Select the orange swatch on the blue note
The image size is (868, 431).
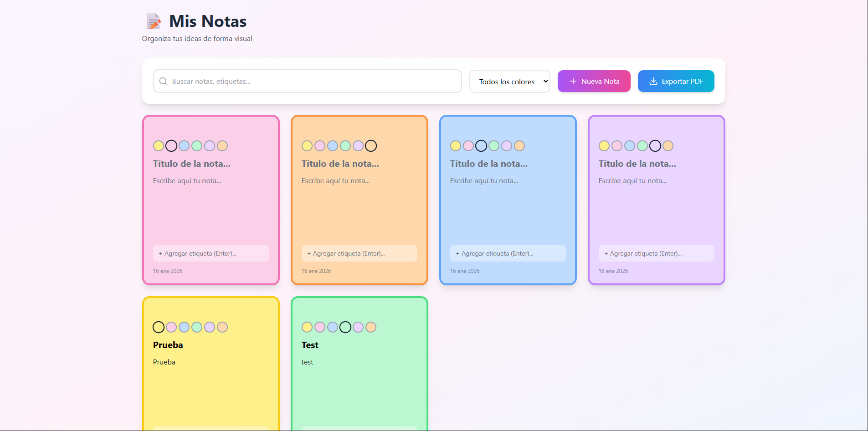(519, 146)
